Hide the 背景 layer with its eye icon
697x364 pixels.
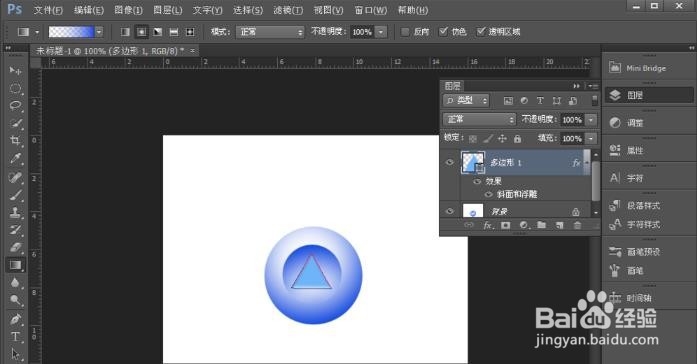point(449,212)
